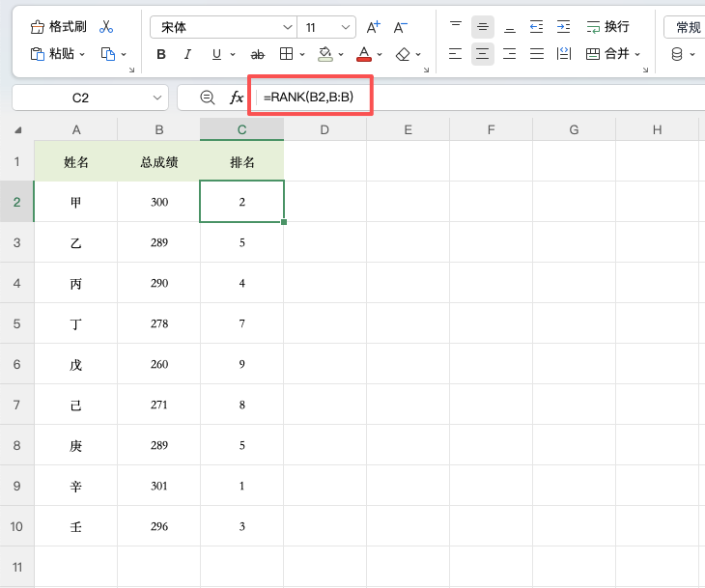Toggle italic formatting
The height and width of the screenshot is (588, 705).
[x=187, y=55]
